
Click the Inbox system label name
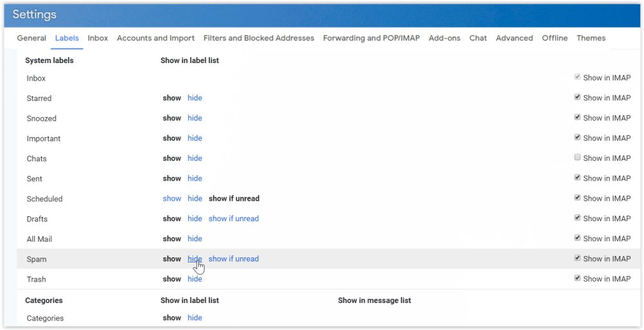point(36,78)
